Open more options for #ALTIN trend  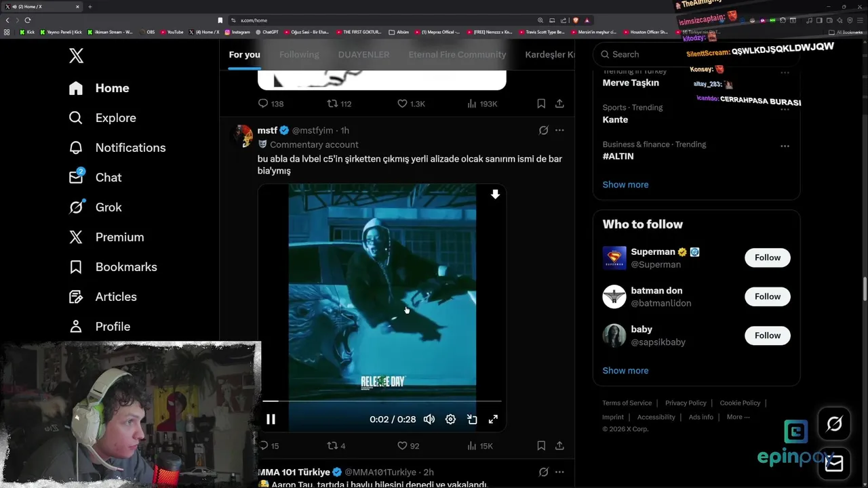[x=785, y=146]
